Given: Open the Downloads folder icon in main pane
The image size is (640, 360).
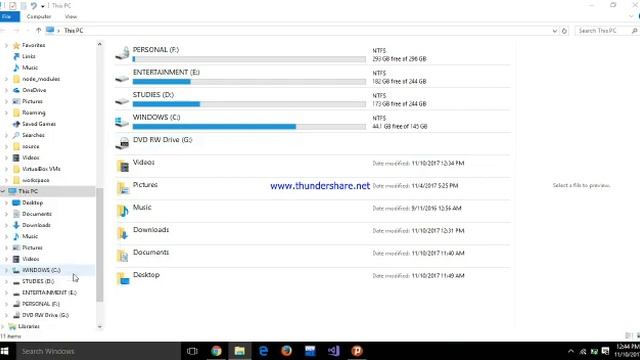Looking at the screenshot, I should (x=123, y=233).
